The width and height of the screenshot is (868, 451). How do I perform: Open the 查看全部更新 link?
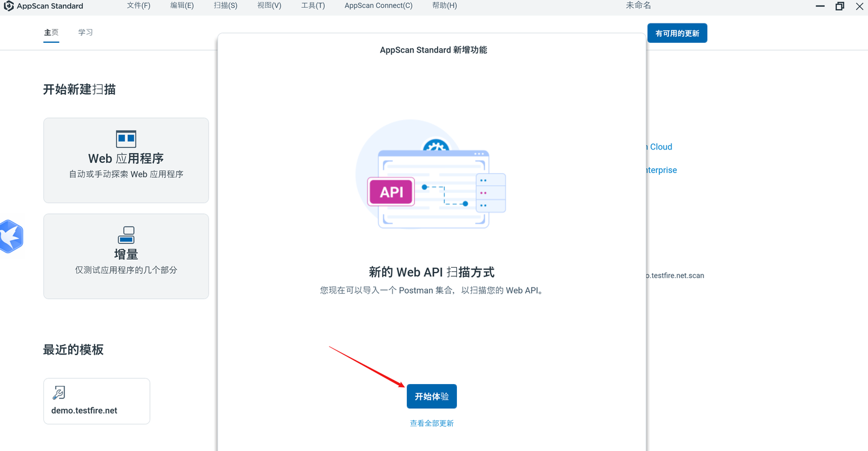coord(432,423)
